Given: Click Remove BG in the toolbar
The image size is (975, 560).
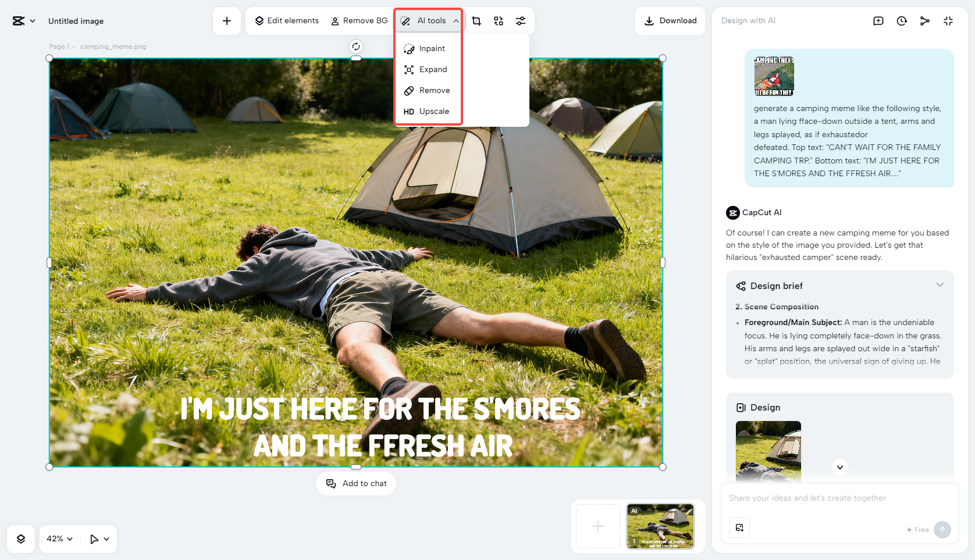Looking at the screenshot, I should (x=358, y=20).
